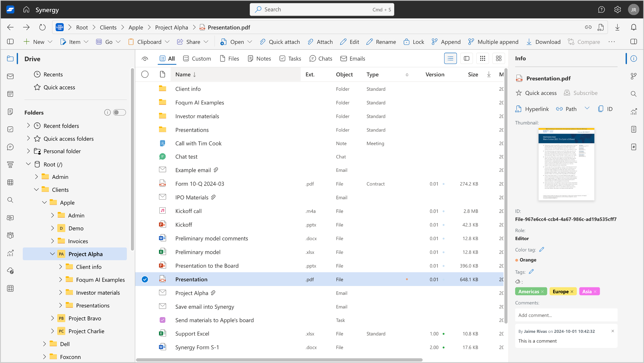Open the Item dropdown menu

click(x=74, y=42)
